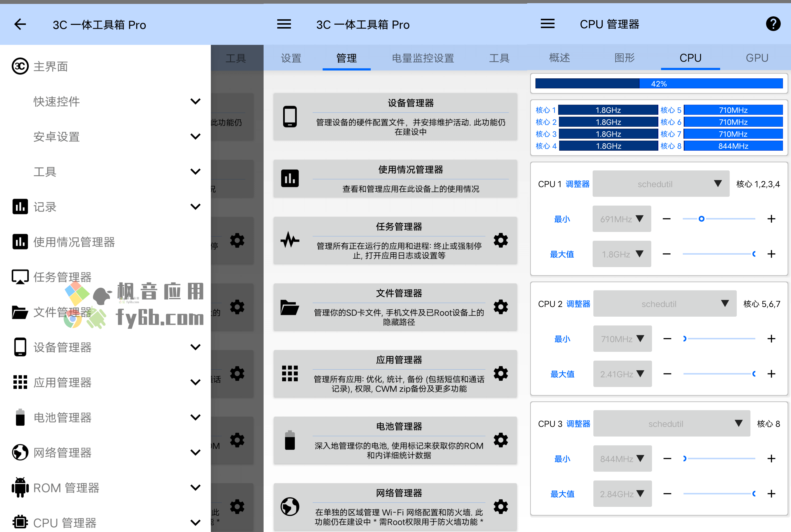Screen dimensions: 791x532
Task: Click the 设备管理器 phone icon in drawer
Action: (20, 347)
